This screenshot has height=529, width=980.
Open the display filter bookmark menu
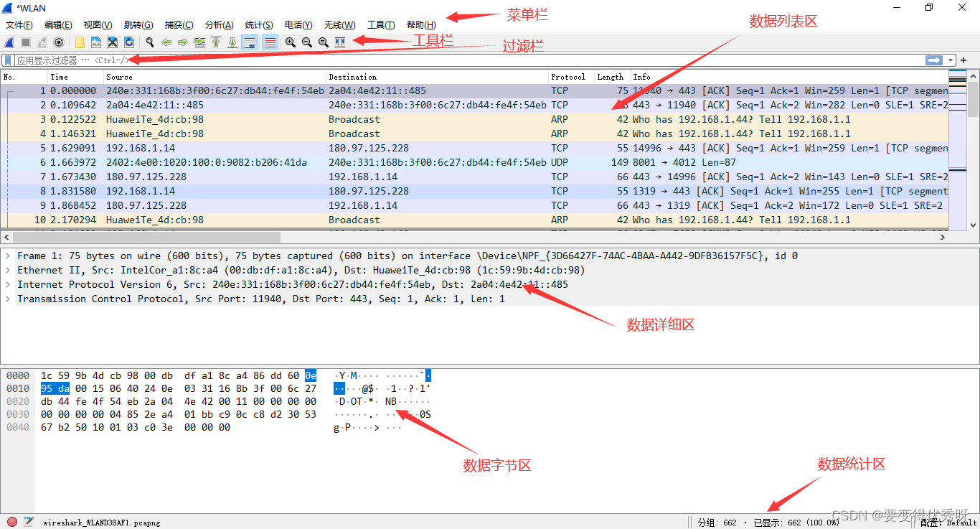point(8,60)
